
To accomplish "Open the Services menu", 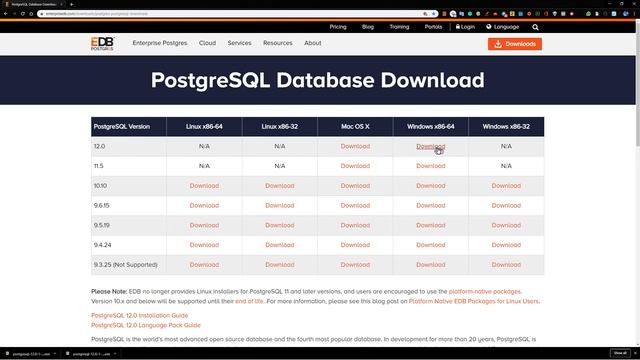I will click(x=240, y=43).
